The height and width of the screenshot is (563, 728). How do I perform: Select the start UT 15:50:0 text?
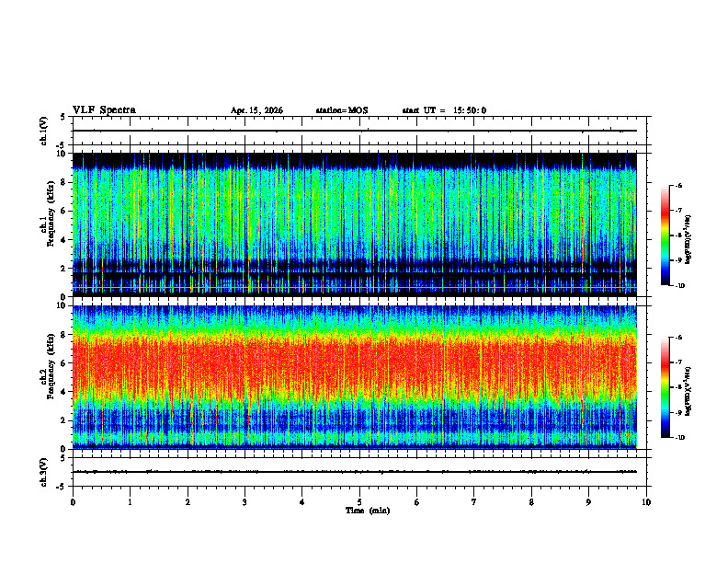click(x=444, y=110)
